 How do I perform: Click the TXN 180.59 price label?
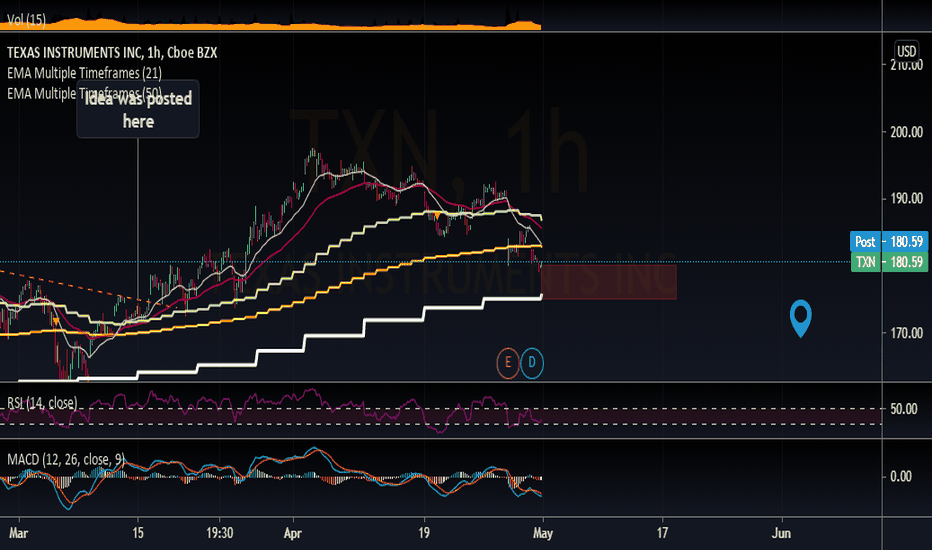(x=889, y=262)
